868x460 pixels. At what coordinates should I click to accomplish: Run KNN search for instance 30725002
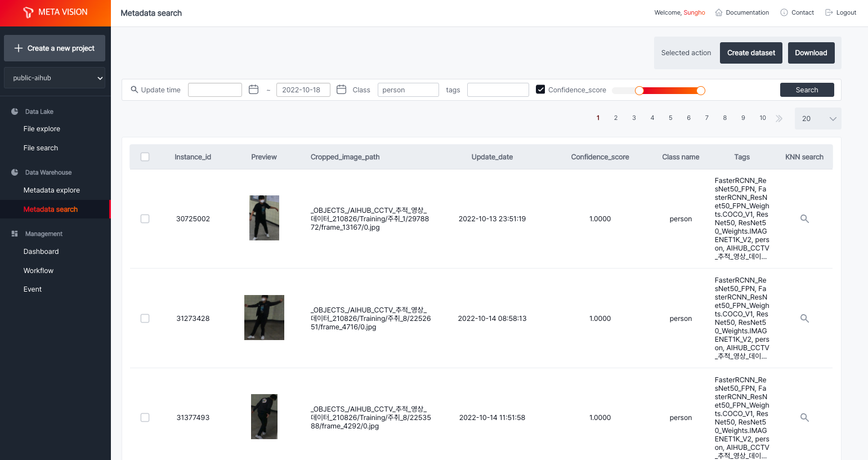[x=804, y=219]
